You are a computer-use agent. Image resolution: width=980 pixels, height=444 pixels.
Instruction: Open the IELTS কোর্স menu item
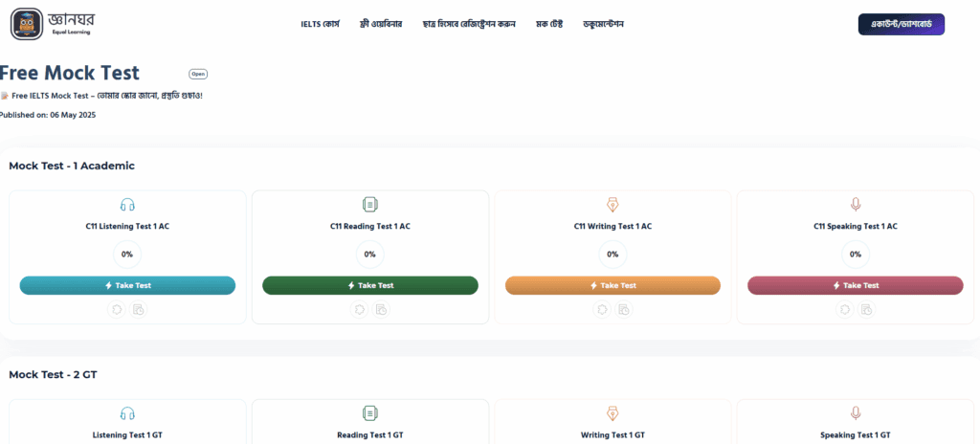[320, 24]
